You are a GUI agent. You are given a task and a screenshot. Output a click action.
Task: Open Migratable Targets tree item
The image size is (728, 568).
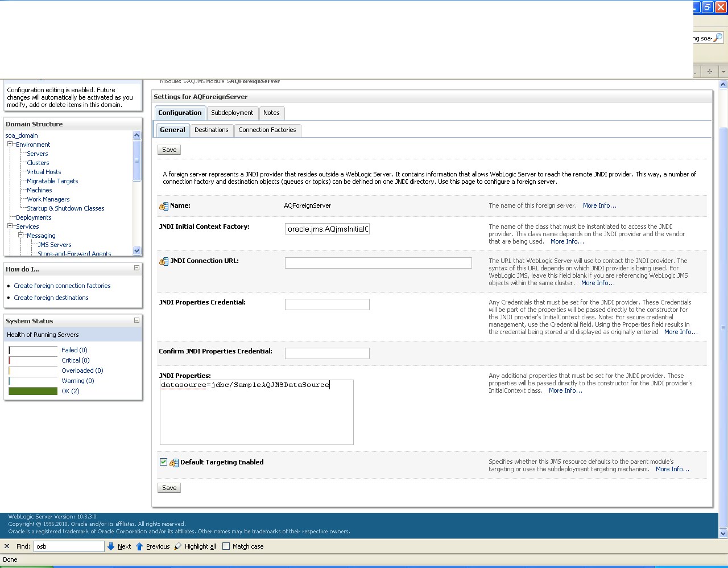tap(52, 181)
